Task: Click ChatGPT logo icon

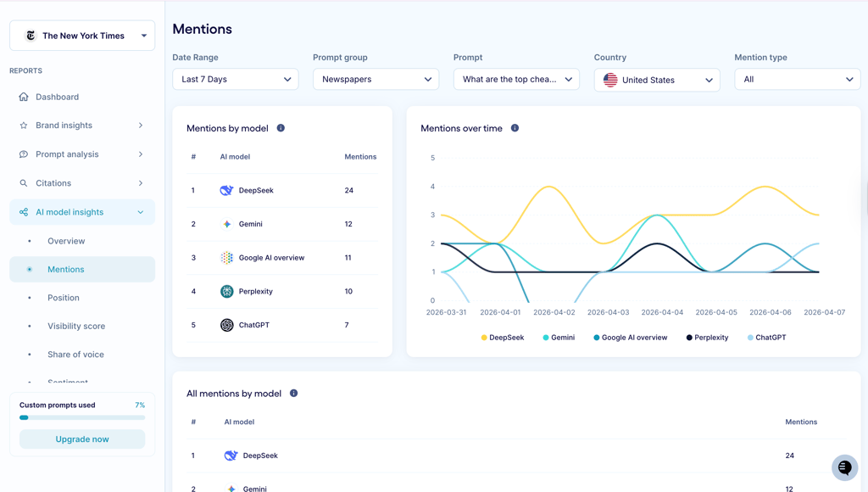Action: pyautogui.click(x=227, y=325)
